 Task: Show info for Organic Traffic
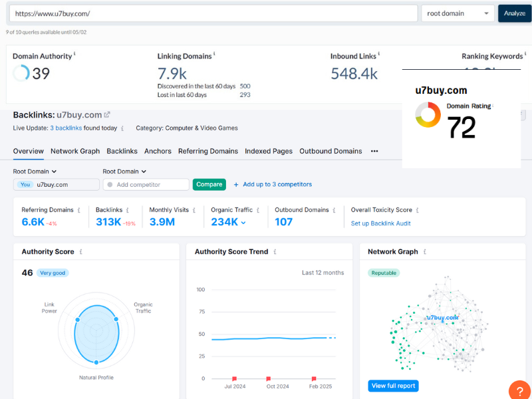pos(258,210)
